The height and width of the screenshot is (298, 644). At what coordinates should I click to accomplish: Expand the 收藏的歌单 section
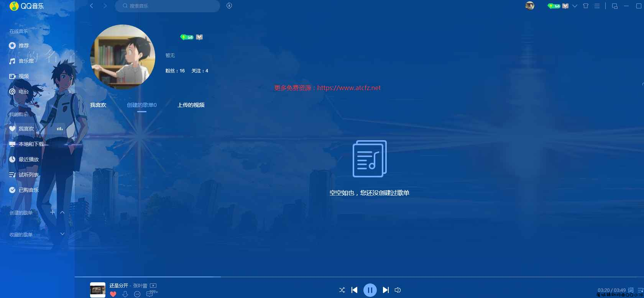click(x=62, y=234)
